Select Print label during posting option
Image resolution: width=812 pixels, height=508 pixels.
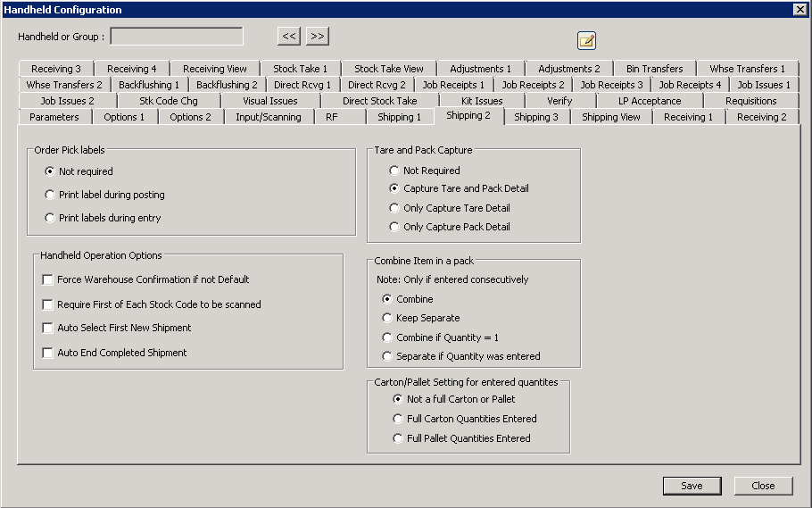pos(50,195)
